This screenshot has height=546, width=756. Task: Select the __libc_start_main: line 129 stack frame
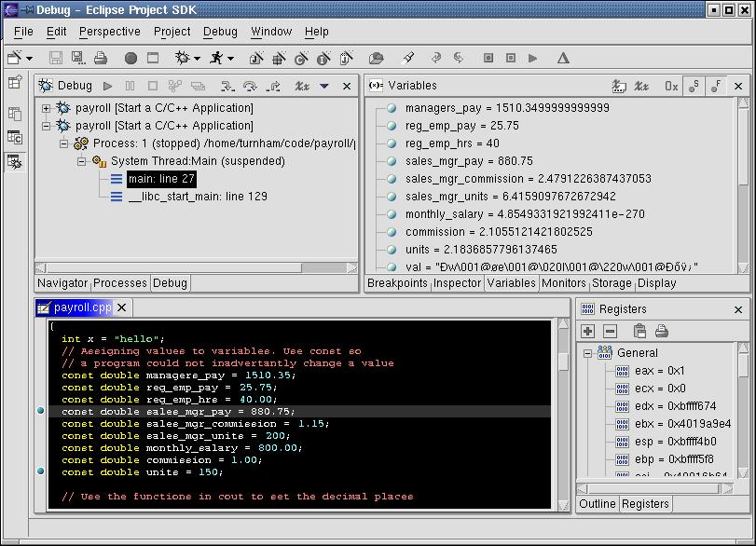197,197
